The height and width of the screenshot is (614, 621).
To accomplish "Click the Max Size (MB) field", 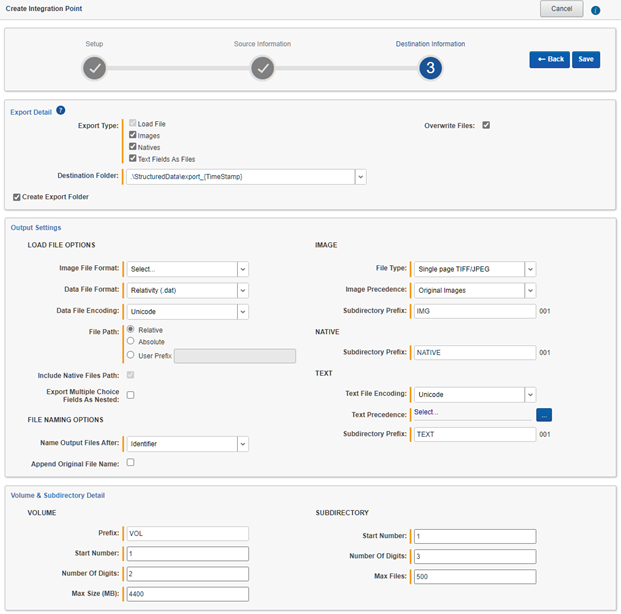I will point(188,594).
